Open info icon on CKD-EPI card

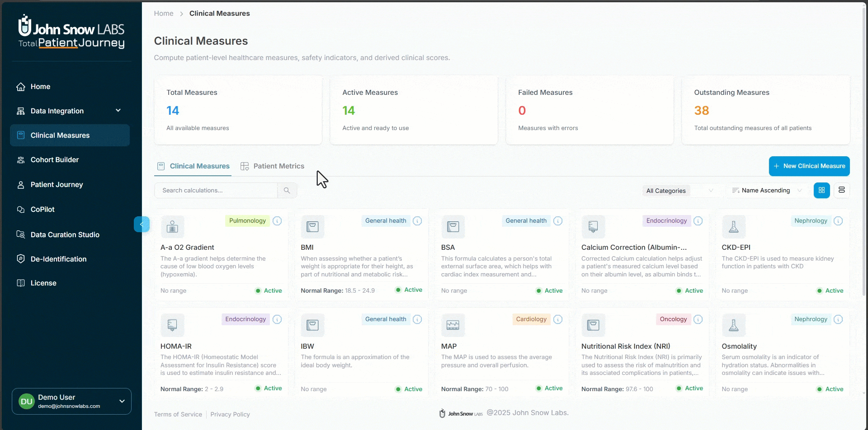point(838,221)
